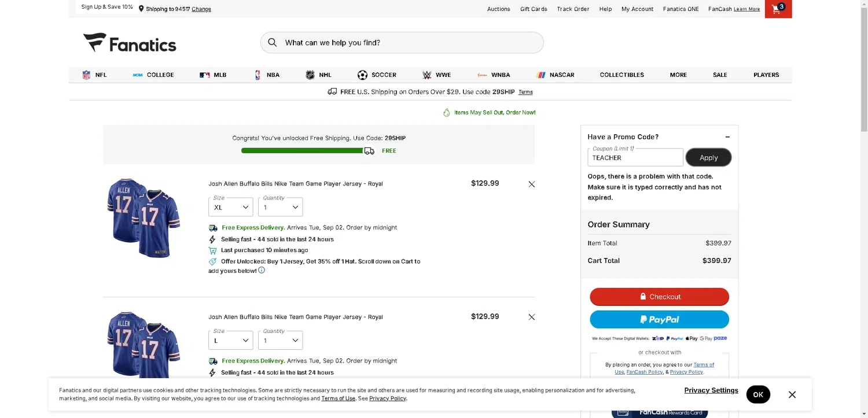Open the Help link
The height and width of the screenshot is (418, 868).
(x=605, y=9)
